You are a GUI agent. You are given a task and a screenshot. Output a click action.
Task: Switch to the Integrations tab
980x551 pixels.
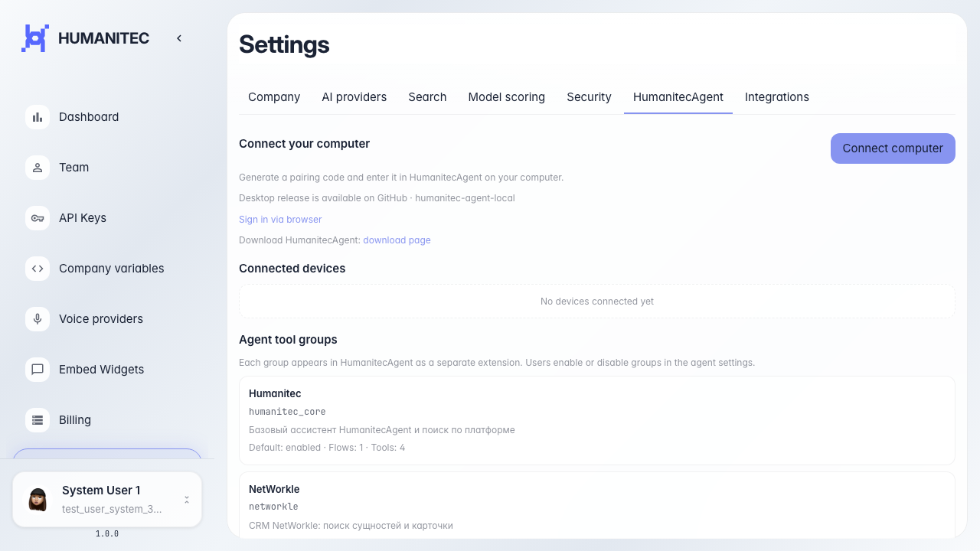[x=777, y=97]
